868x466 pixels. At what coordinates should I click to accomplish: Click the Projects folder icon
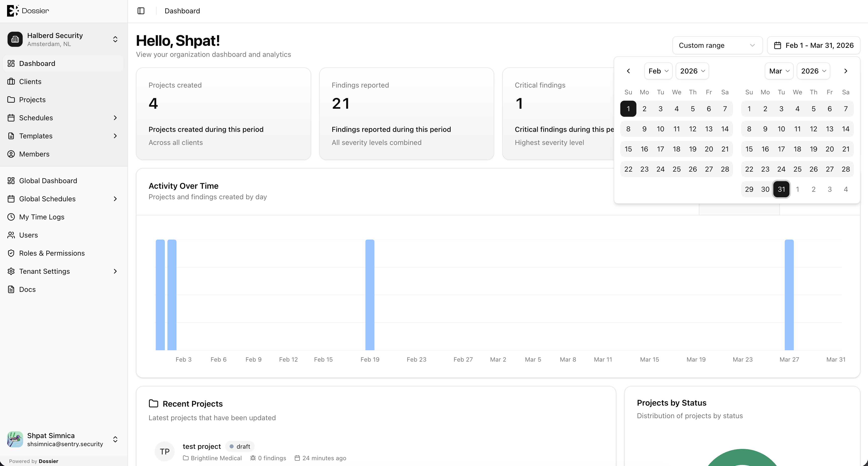point(11,100)
